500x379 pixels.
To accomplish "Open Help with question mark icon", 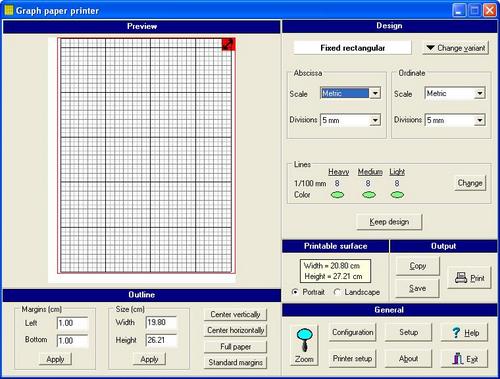I will [464, 332].
